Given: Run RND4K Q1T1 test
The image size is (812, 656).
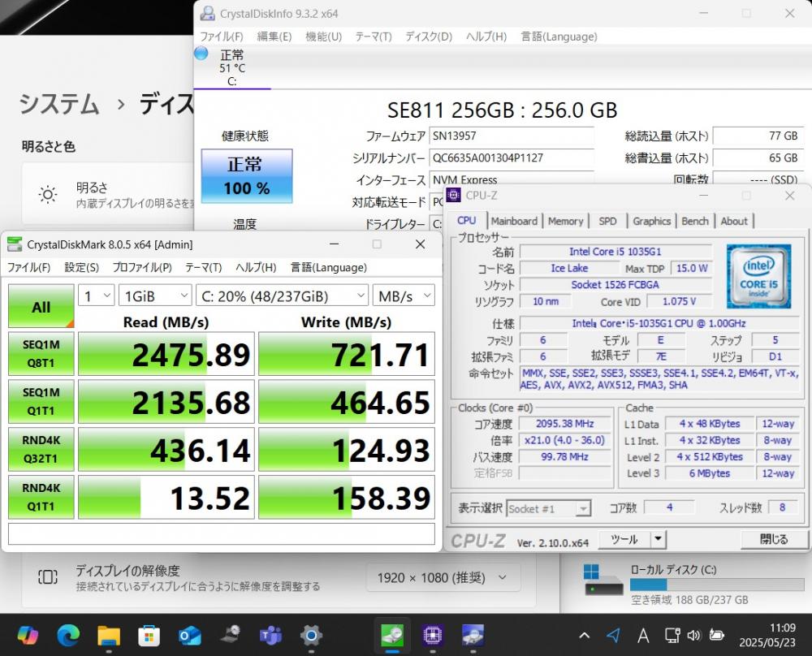Looking at the screenshot, I should (x=41, y=497).
